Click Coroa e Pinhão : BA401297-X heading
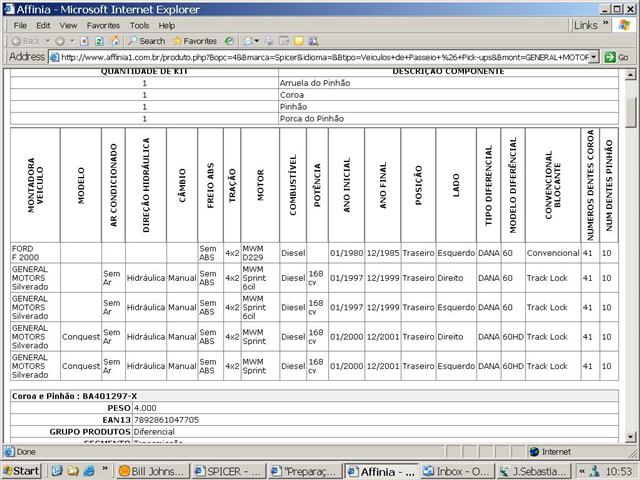640x480 pixels. coord(74,396)
